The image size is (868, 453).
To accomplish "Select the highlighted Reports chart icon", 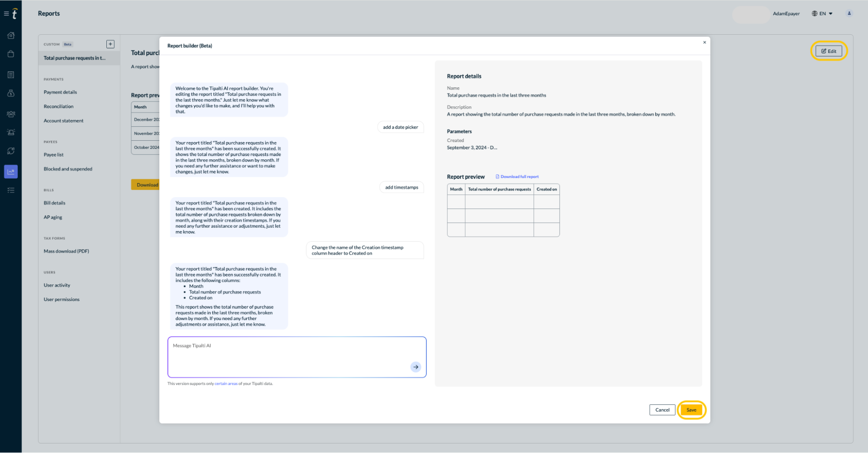I will point(11,172).
